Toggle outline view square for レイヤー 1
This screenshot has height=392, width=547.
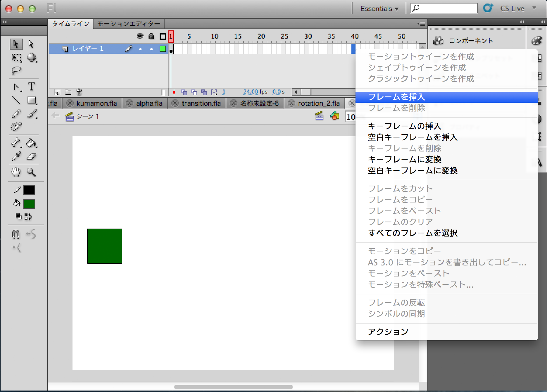163,49
